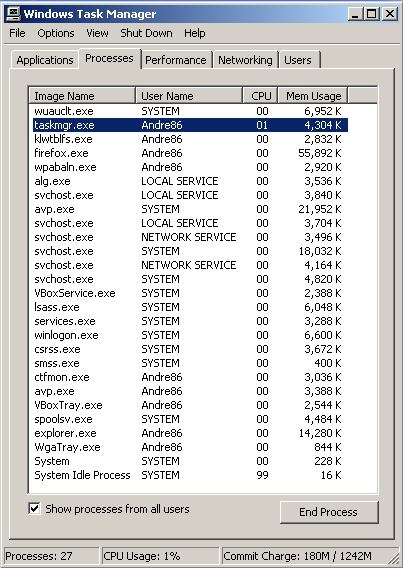This screenshot has width=403, height=568.
Task: Select the firefox.exe process
Action: tap(190, 153)
